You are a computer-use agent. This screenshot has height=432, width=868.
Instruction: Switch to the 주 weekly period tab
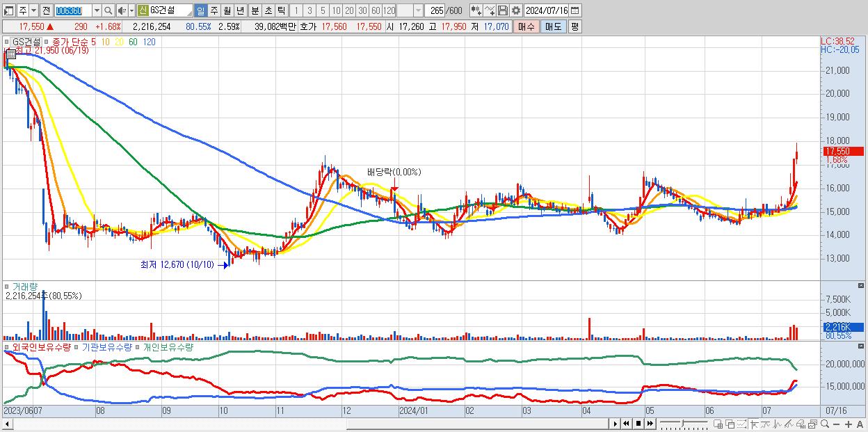[214, 10]
